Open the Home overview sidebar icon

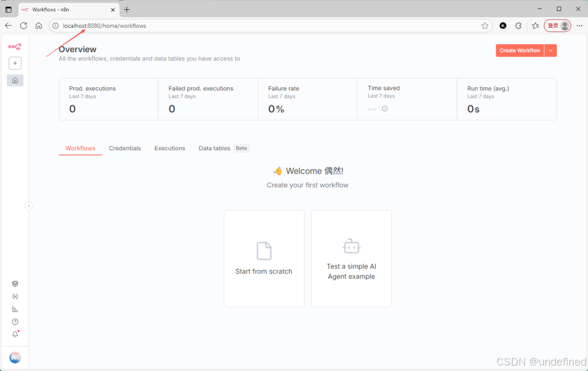pos(15,80)
